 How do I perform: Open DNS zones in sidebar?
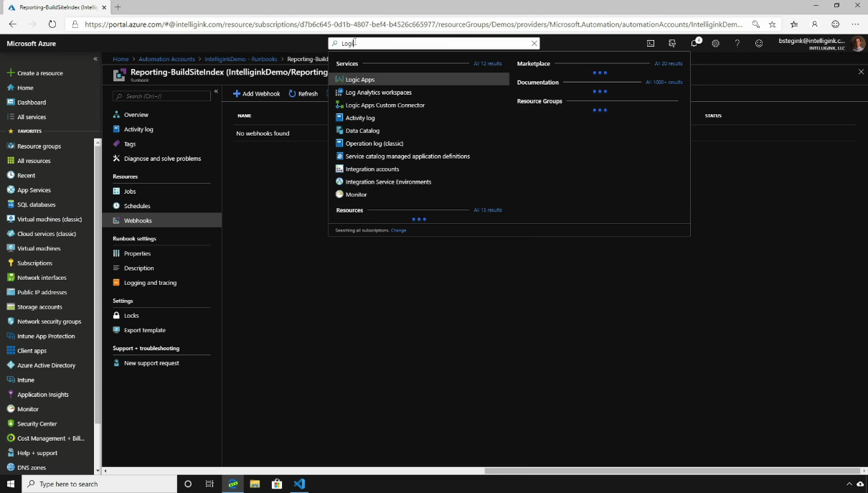[x=32, y=467]
